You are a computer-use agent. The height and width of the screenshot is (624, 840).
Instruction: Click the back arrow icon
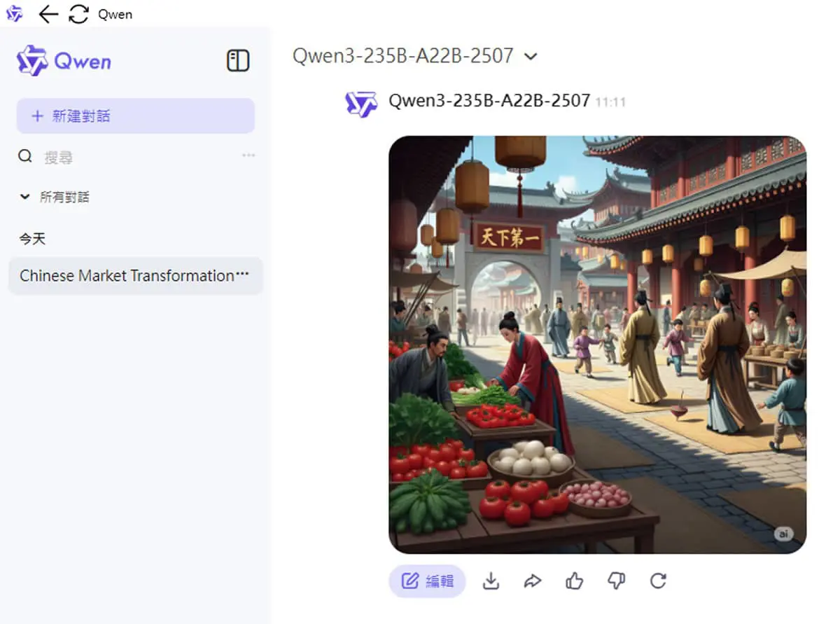48,14
